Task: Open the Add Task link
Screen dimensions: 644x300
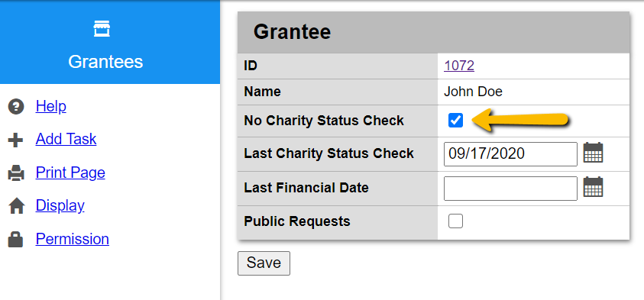Action: coord(66,139)
